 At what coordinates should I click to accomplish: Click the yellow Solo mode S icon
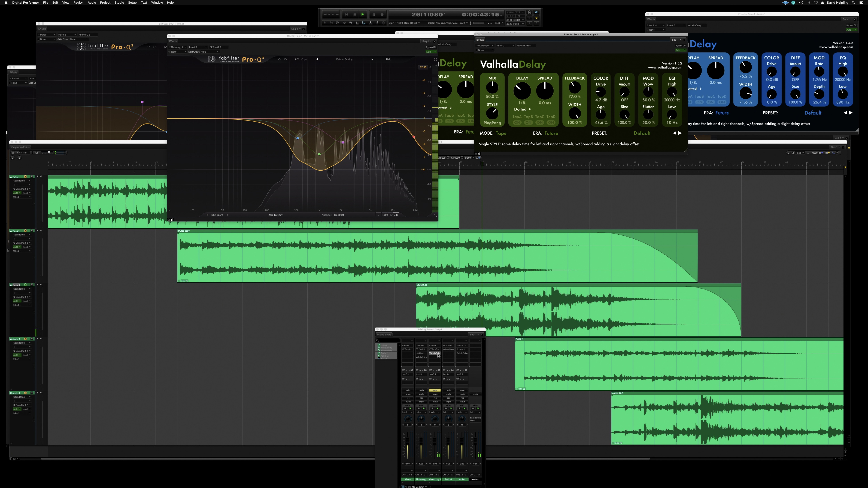click(536, 18)
